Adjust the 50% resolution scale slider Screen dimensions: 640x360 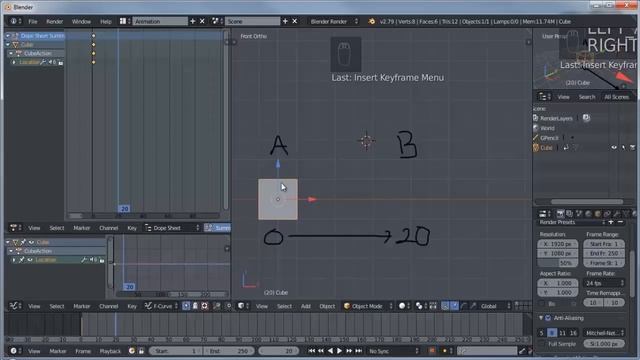coord(558,263)
